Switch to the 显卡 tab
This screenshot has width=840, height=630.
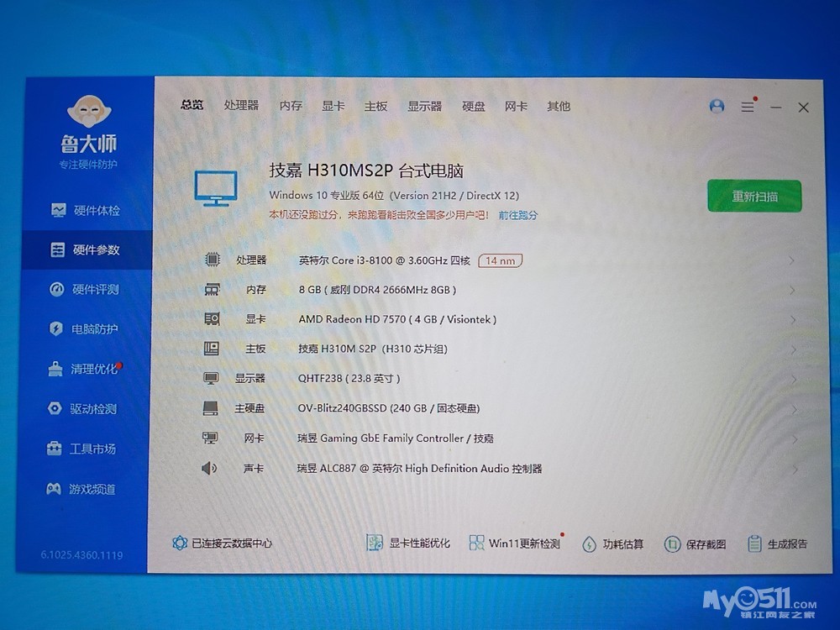coord(333,107)
